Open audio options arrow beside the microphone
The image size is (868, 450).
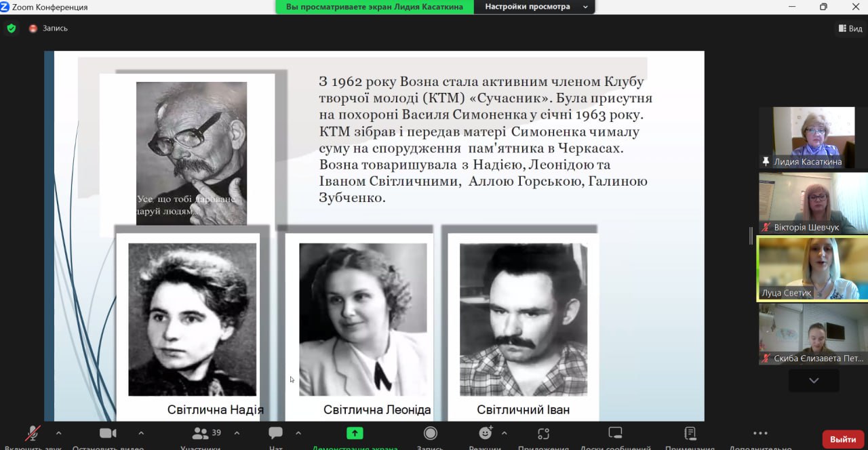[58, 433]
